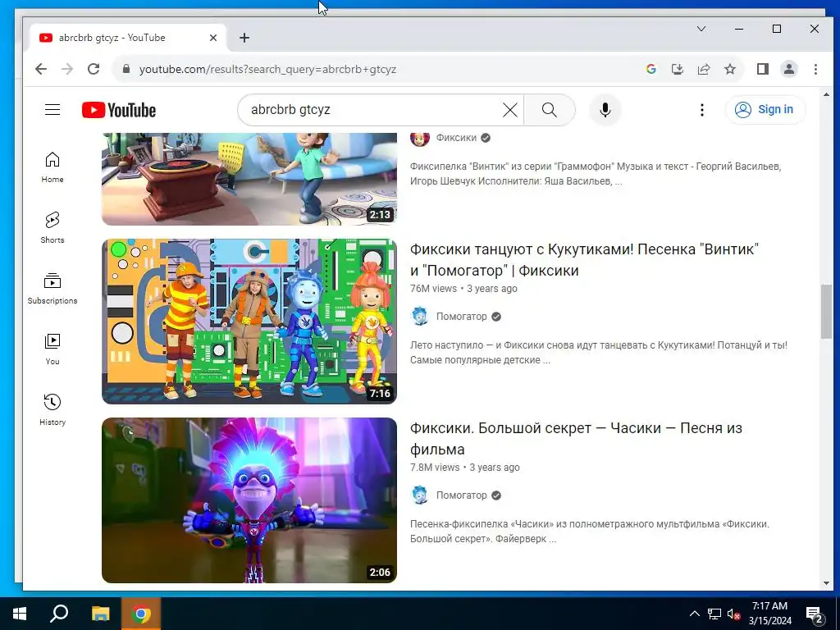The width and height of the screenshot is (840, 630).
Task: Click the '7.8M views' text
Action: (435, 468)
